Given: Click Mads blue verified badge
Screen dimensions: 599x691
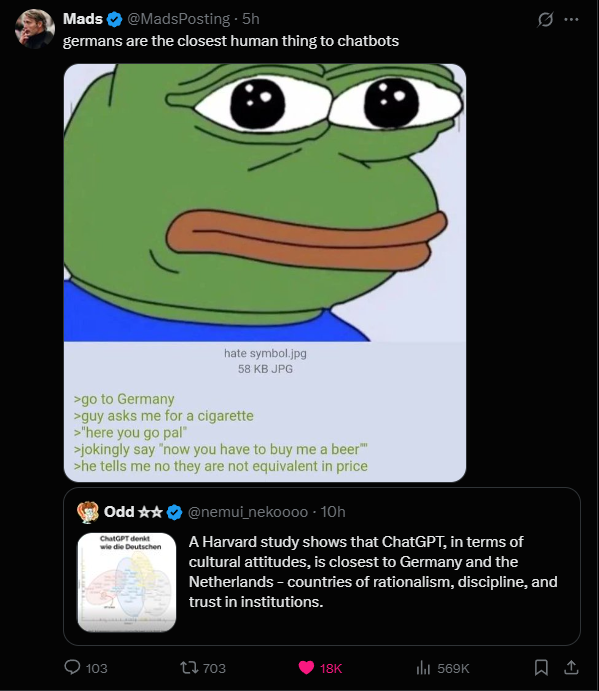Looking at the screenshot, I should 115,19.
